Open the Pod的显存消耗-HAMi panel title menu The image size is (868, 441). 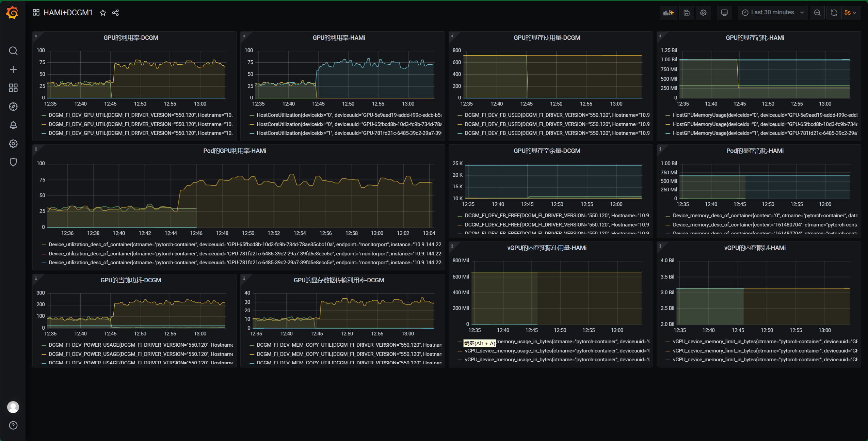pos(755,151)
